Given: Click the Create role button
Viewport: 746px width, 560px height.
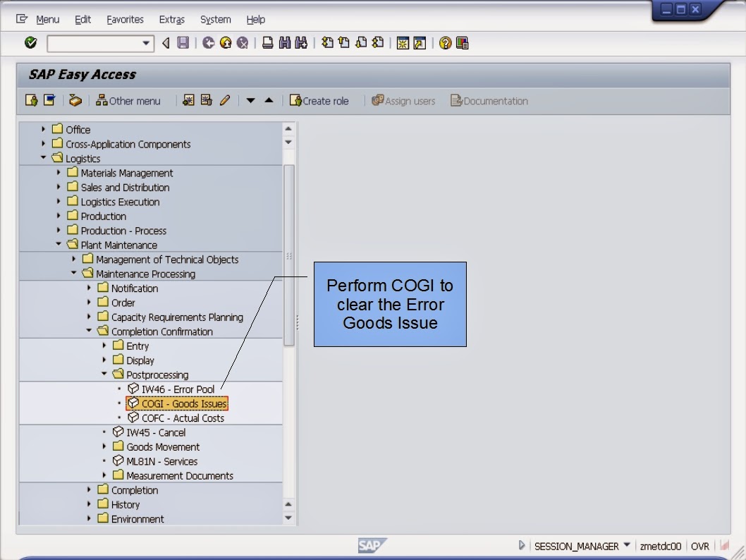Looking at the screenshot, I should point(319,101).
